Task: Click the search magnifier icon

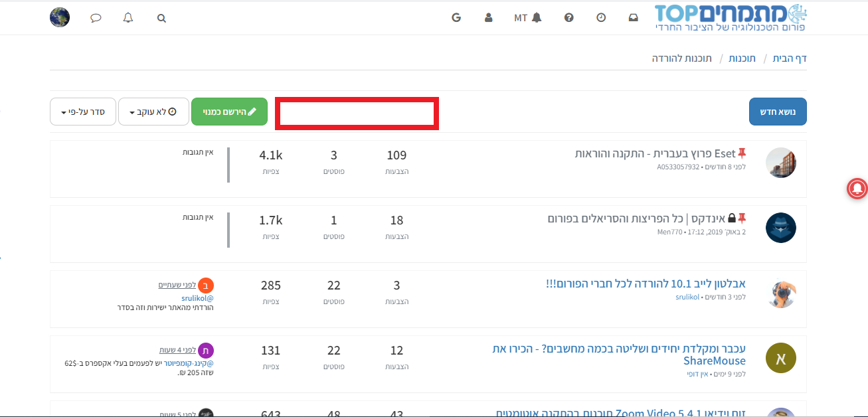Action: tap(161, 18)
